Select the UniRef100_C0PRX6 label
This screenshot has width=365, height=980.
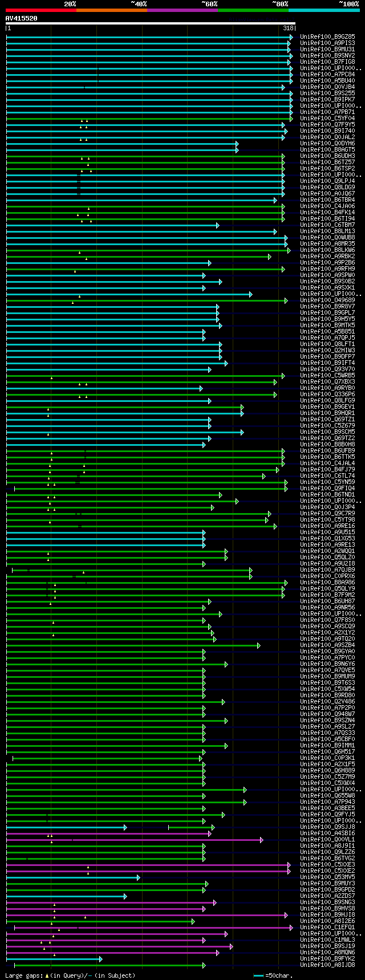(x=327, y=576)
